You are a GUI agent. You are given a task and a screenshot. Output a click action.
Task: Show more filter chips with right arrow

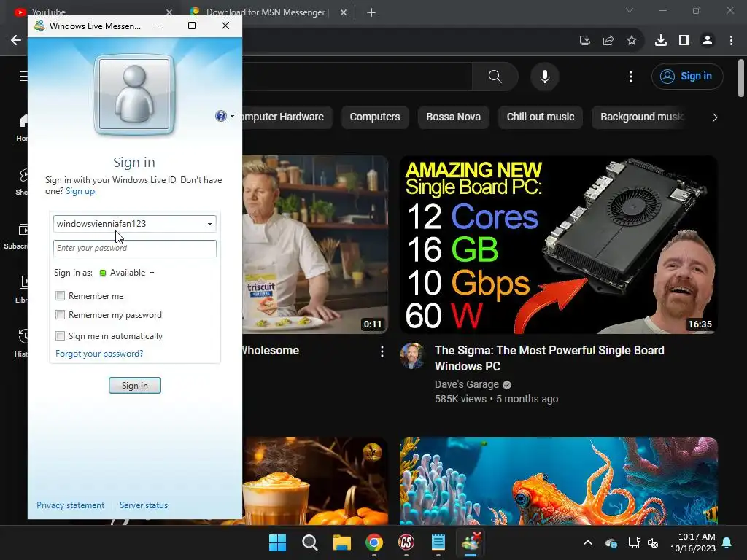point(714,117)
